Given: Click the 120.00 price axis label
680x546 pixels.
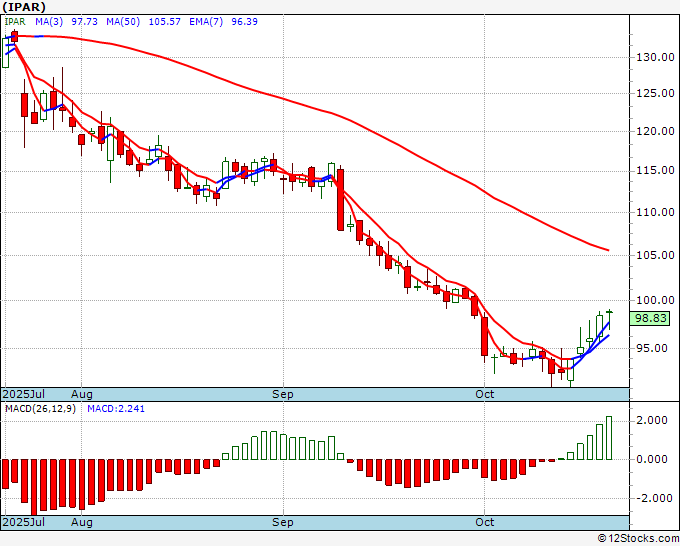Looking at the screenshot, I should pyautogui.click(x=655, y=131).
